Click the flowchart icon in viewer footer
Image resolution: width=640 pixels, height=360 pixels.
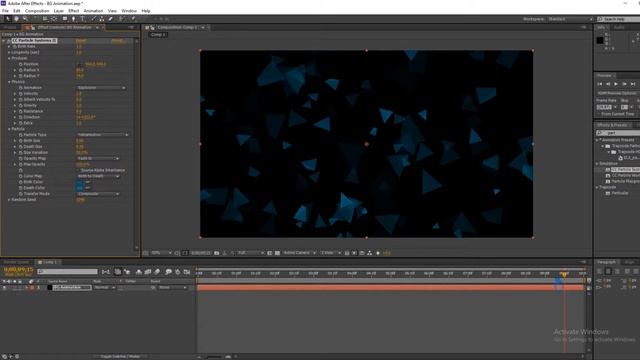369,253
